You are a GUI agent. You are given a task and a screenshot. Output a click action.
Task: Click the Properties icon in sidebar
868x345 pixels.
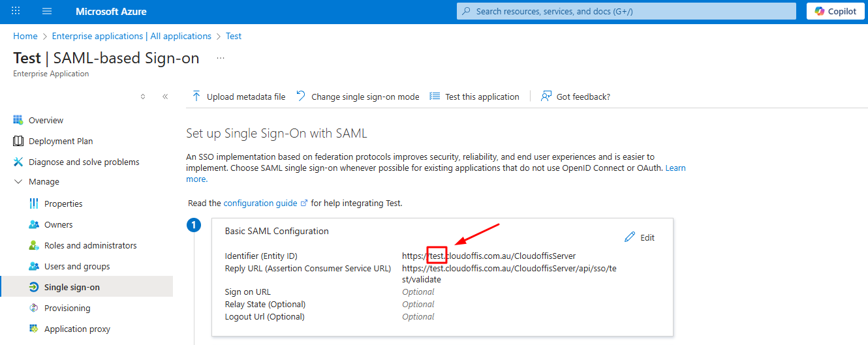34,204
